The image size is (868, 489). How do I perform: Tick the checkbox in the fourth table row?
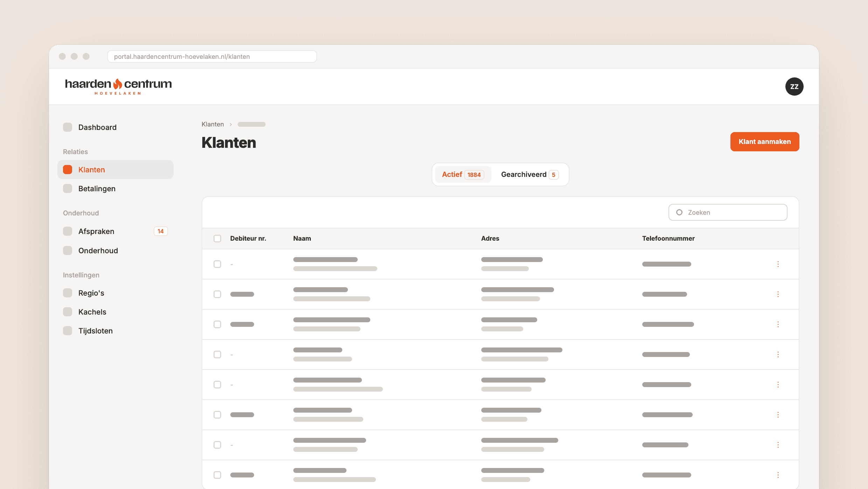pos(217,354)
